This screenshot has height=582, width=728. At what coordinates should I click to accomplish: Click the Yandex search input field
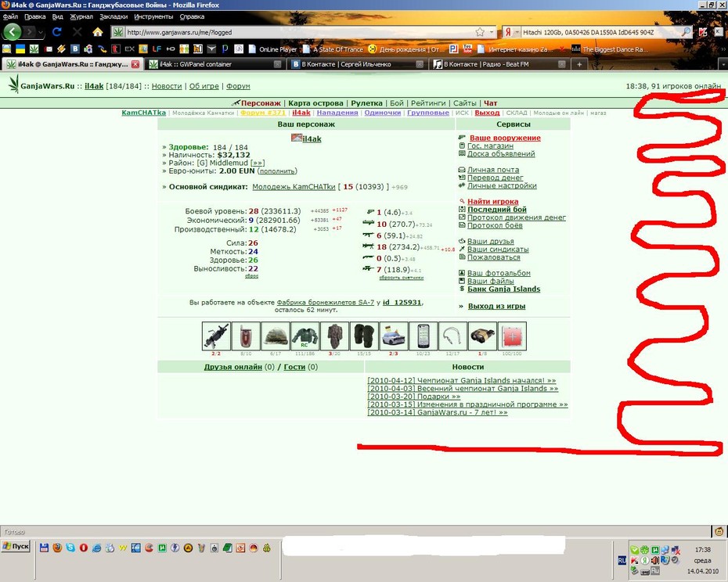pyautogui.click(x=600, y=32)
